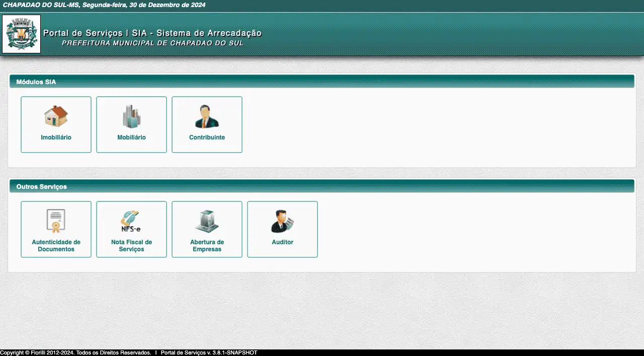The width and height of the screenshot is (644, 356).
Task: Click the Nota Fiscal de Serviços label
Action: [131, 246]
